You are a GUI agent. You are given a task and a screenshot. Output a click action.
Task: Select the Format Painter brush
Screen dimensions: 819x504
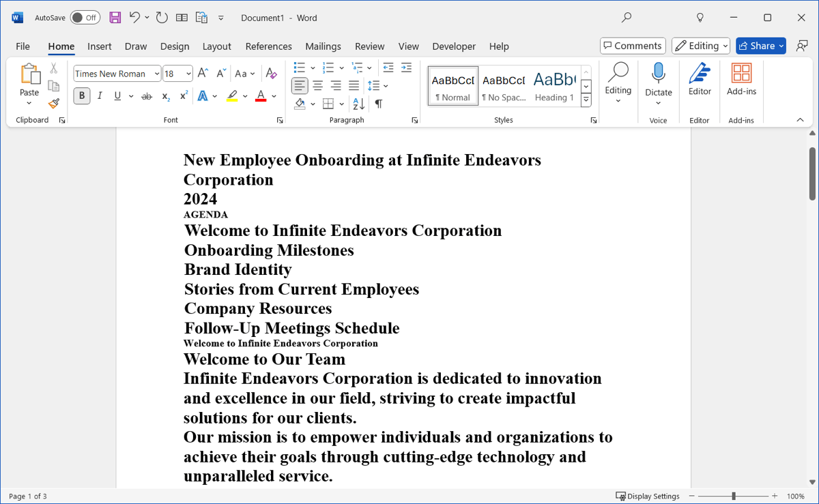click(54, 104)
